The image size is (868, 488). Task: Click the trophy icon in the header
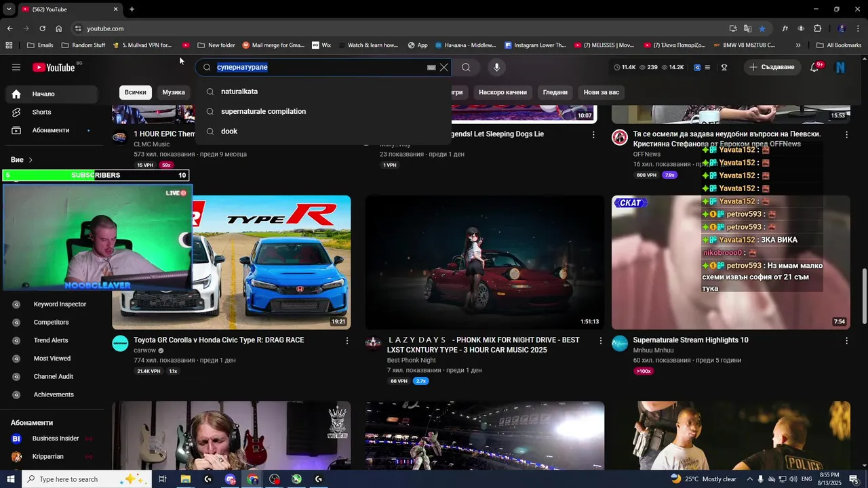click(724, 67)
